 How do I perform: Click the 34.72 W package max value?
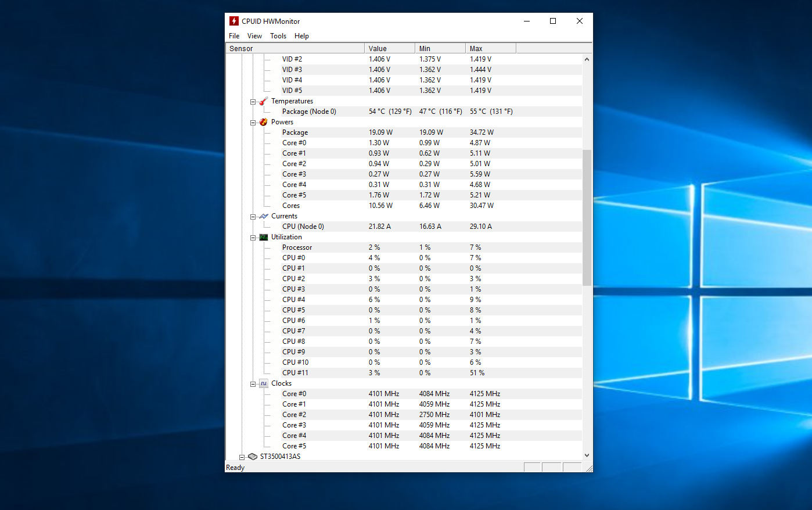tap(482, 132)
